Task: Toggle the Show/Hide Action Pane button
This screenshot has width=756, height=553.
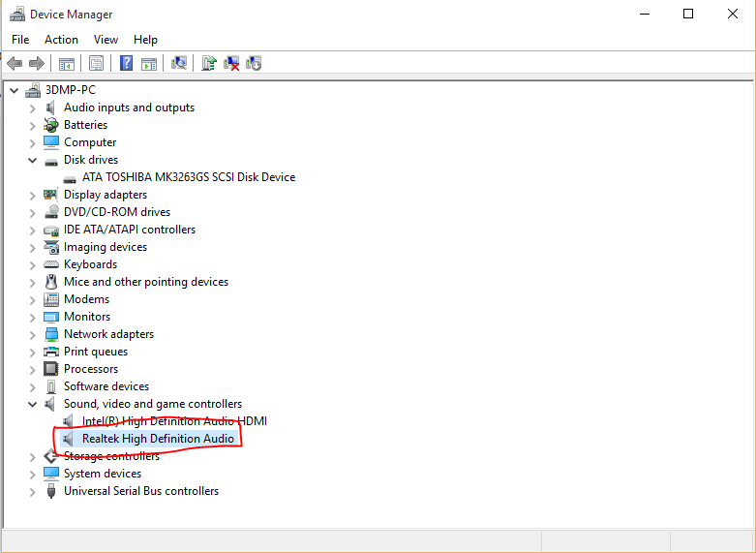Action: tap(149, 63)
